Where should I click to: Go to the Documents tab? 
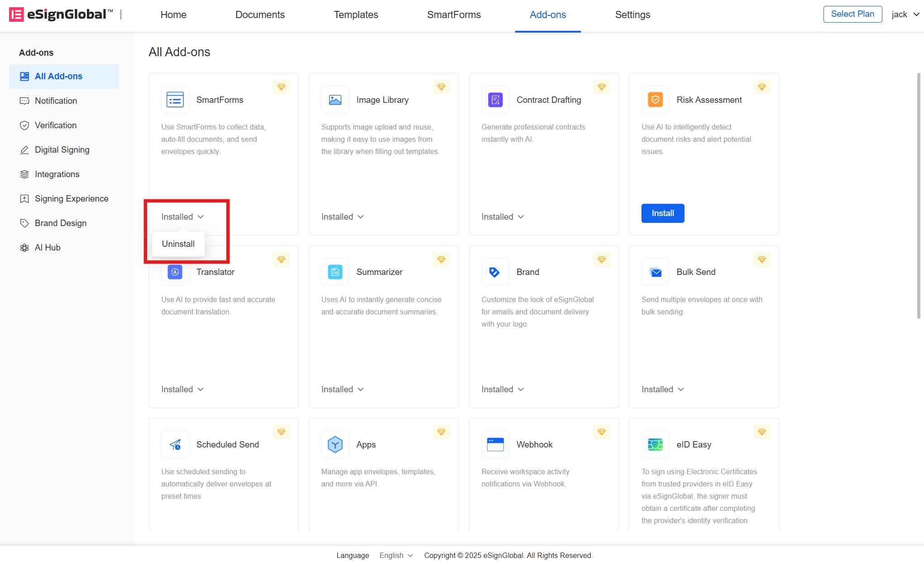coord(260,14)
